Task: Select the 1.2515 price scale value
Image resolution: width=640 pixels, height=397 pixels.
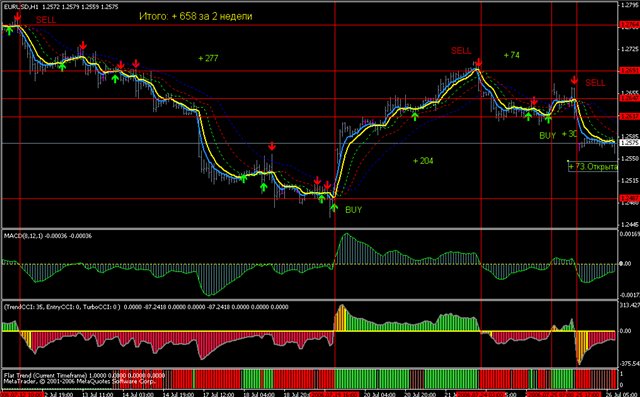Action: click(630, 180)
